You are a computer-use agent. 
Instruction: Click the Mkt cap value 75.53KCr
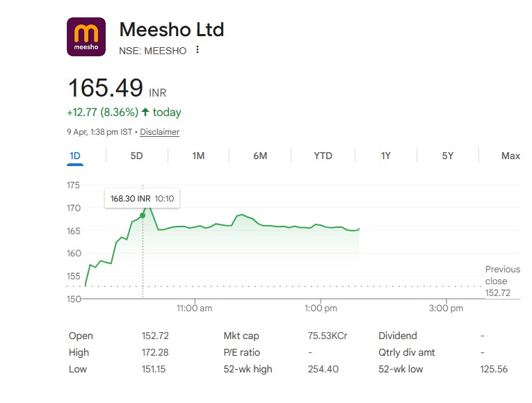(x=328, y=336)
